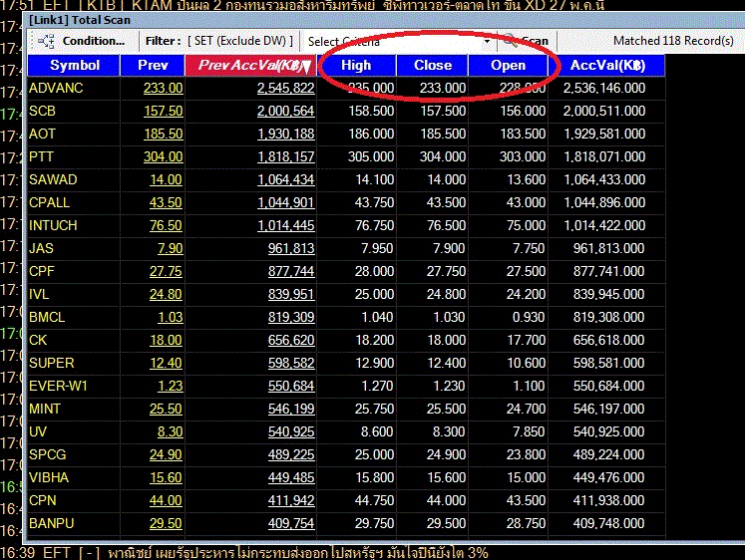The image size is (745, 560).
Task: Click SCB previous price 157.50 link
Action: [x=163, y=111]
